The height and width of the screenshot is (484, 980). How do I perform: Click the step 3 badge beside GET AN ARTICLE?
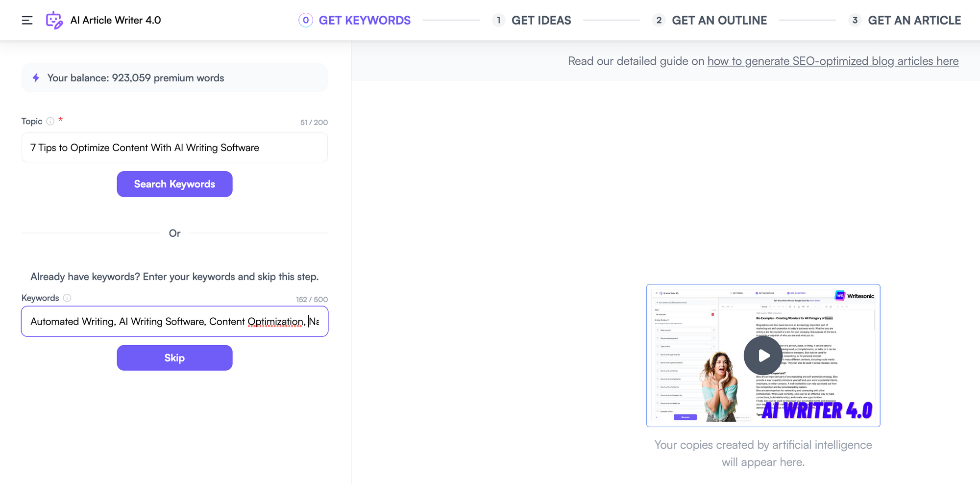[855, 20]
